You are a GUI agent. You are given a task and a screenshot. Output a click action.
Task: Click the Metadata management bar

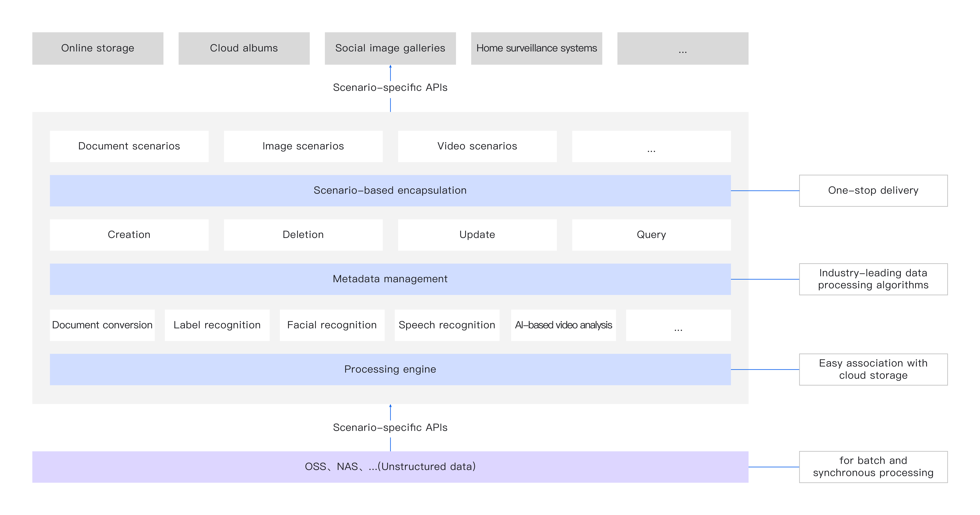point(390,279)
